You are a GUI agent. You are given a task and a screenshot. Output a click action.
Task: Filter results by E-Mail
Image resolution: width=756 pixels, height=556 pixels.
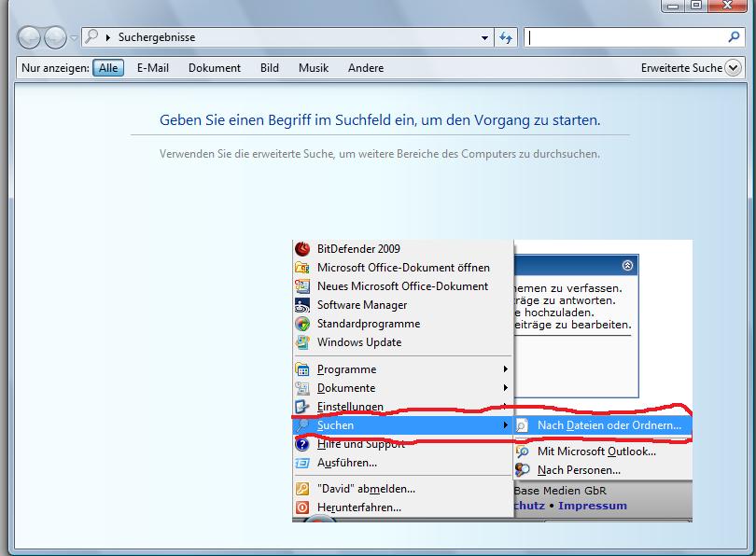153,68
